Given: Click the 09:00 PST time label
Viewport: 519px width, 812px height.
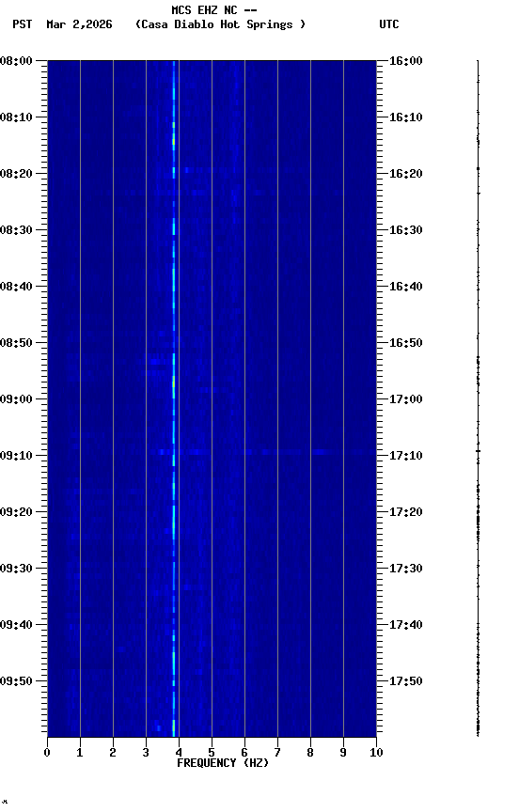Looking at the screenshot, I should coord(16,399).
